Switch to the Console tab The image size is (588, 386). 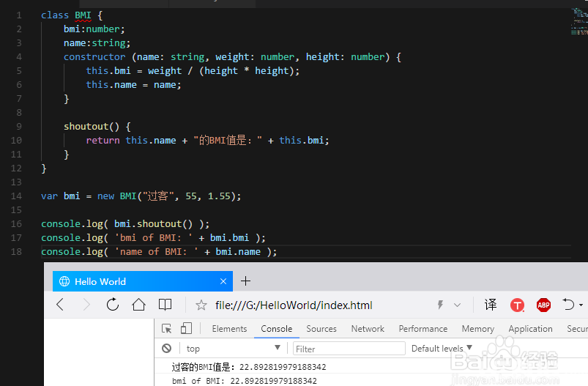[276, 329]
